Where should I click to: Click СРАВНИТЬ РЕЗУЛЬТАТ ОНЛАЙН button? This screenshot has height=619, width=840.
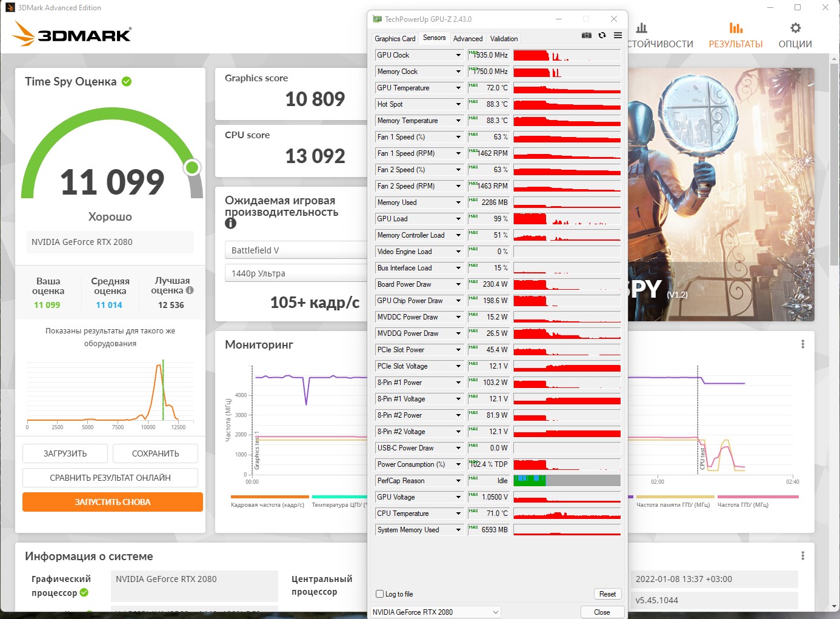(x=110, y=478)
